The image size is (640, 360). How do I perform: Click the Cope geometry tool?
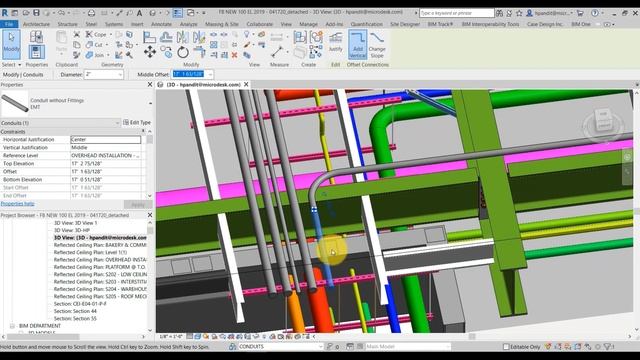click(x=96, y=35)
